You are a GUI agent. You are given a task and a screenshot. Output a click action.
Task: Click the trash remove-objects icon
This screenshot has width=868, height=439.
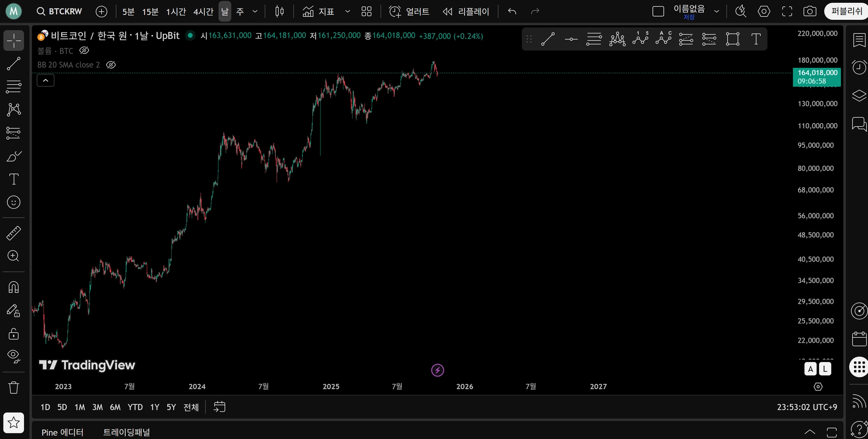click(x=14, y=387)
